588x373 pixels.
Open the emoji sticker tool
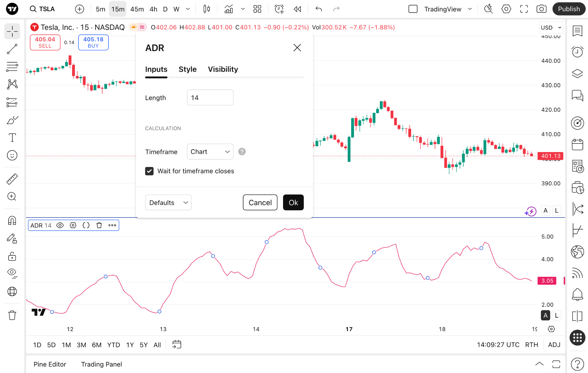(x=12, y=156)
